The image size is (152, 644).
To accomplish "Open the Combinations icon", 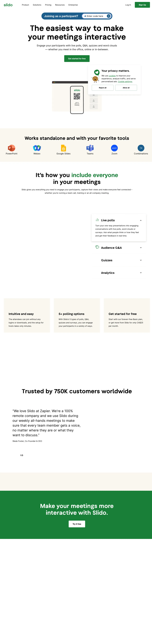I will (141, 148).
